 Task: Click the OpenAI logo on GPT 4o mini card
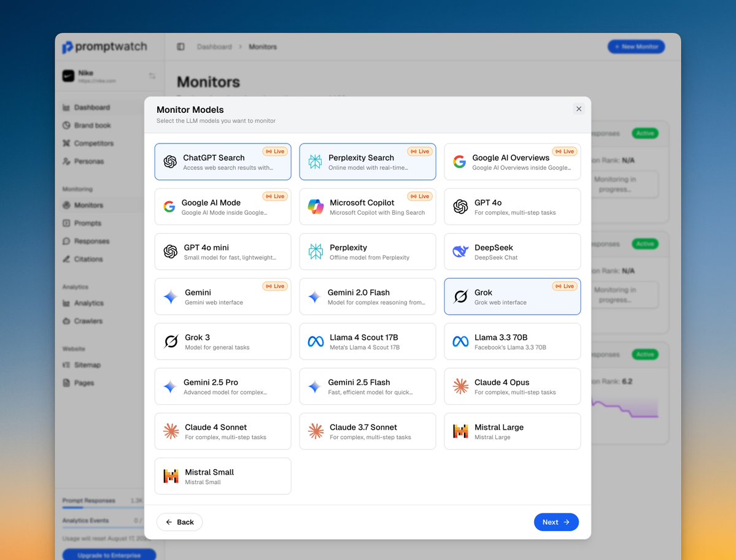click(171, 251)
